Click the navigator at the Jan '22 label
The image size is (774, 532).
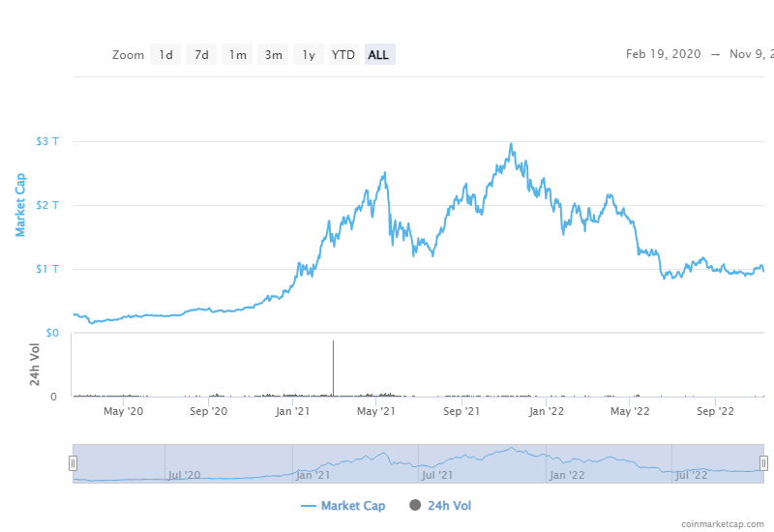(565, 475)
